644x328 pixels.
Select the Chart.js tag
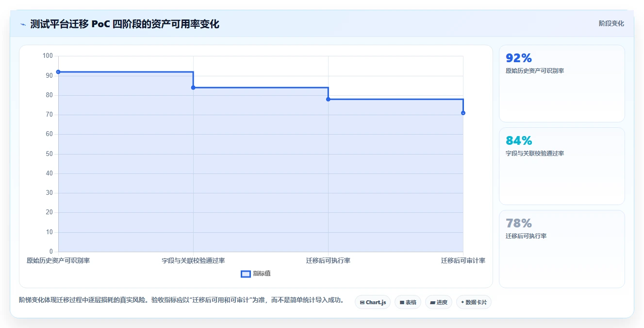373,302
